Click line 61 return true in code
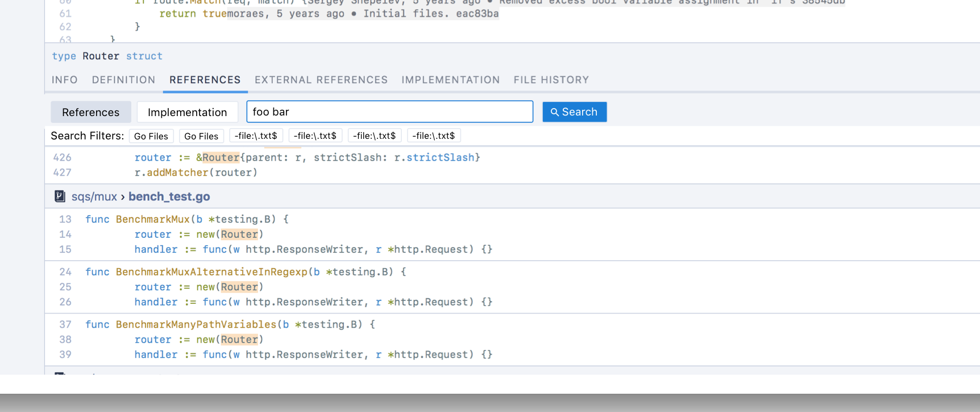This screenshot has width=980, height=412. (x=193, y=14)
